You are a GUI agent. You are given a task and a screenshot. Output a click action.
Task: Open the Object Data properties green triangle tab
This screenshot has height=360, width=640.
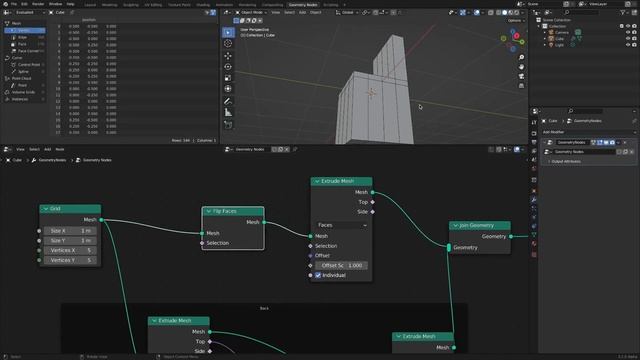534,235
